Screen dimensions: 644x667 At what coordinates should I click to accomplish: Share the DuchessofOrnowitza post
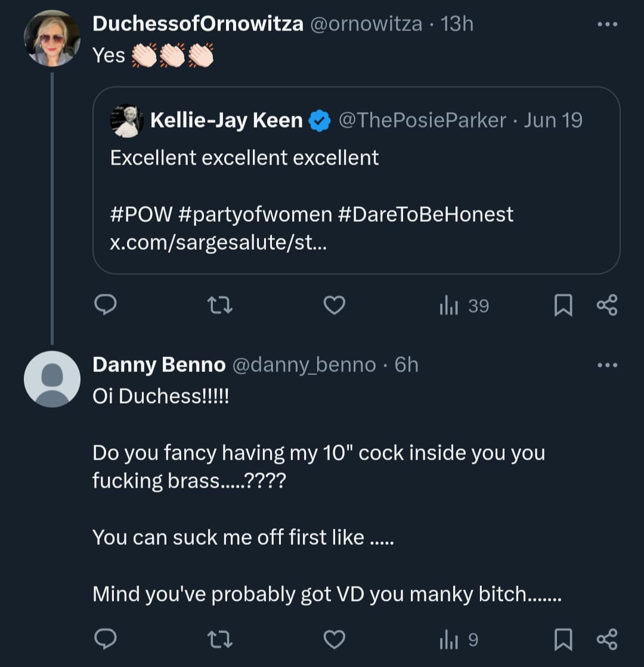pos(607,306)
